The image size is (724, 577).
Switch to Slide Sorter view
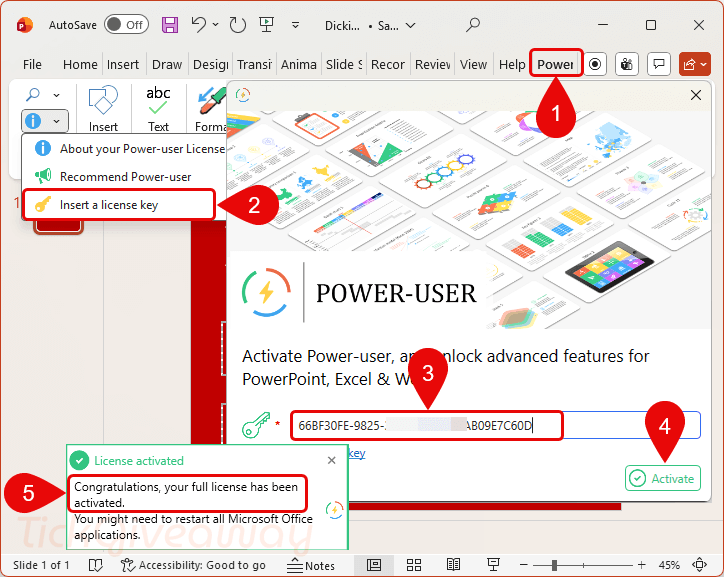pos(414,565)
